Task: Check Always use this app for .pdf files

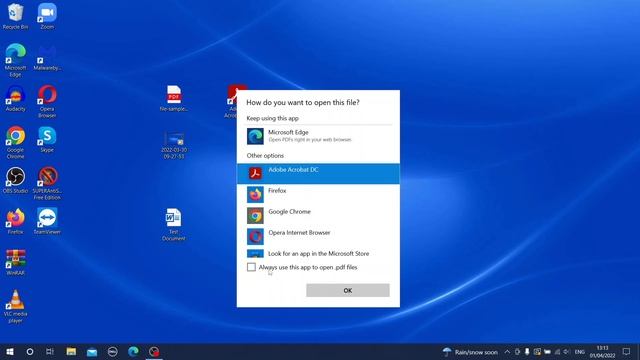Action: (x=251, y=267)
